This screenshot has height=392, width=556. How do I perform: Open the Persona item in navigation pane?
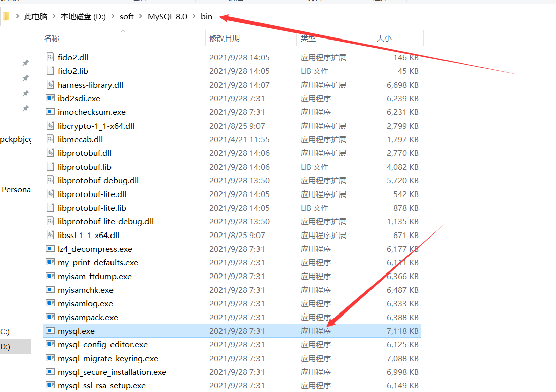tap(16, 189)
